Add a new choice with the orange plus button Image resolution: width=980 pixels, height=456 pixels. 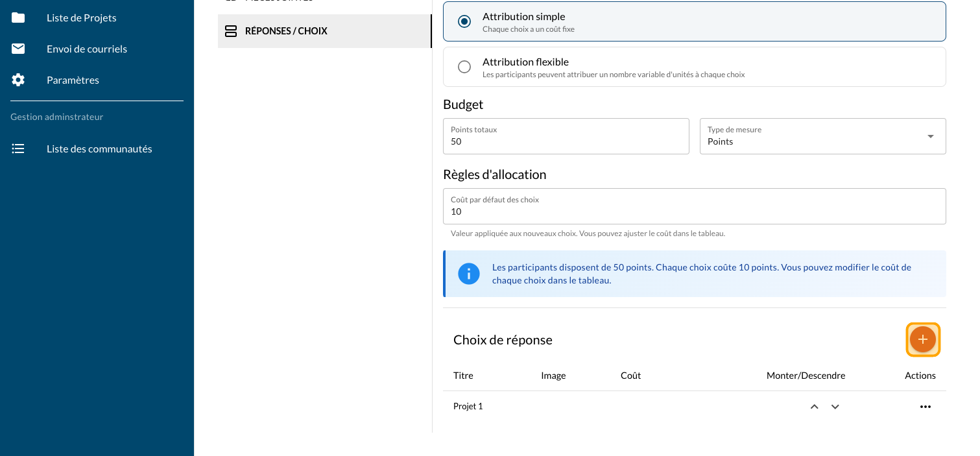[922, 339]
